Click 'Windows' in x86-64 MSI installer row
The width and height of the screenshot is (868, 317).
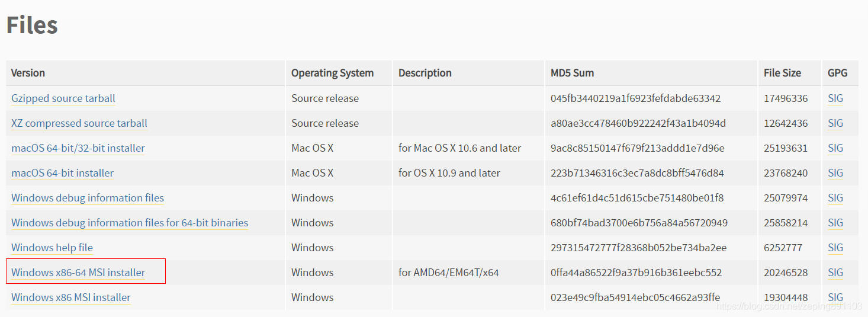pos(313,273)
